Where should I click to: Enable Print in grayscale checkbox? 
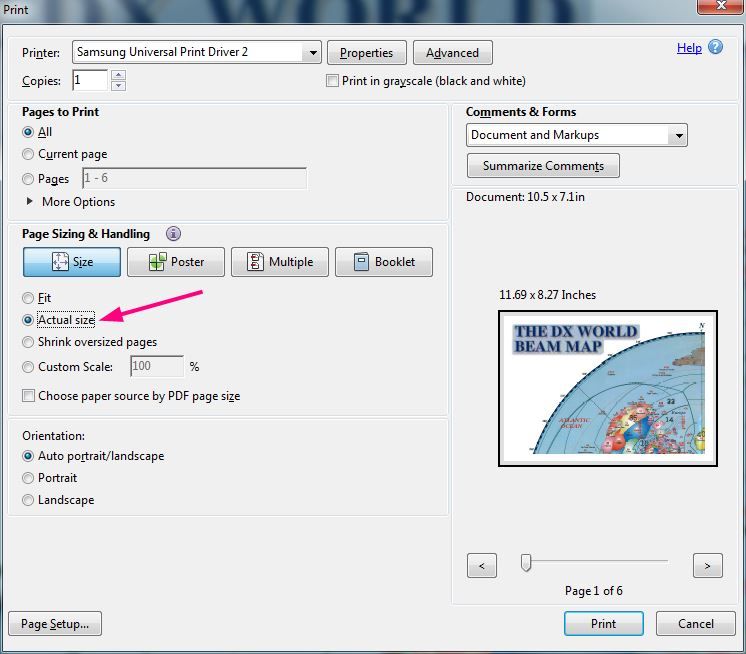333,81
